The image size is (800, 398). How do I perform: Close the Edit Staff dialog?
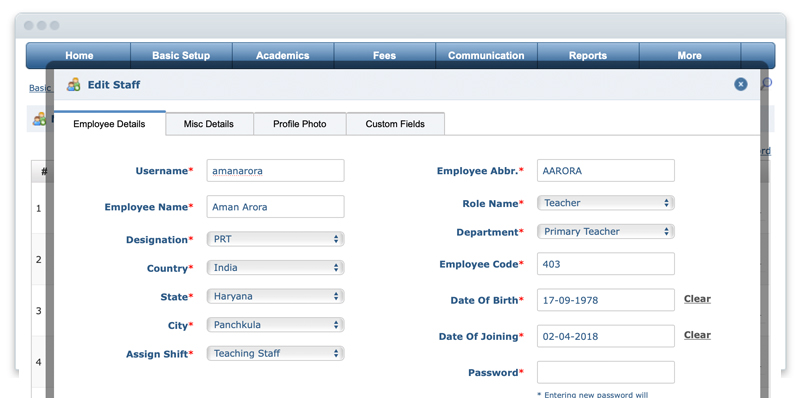click(741, 85)
